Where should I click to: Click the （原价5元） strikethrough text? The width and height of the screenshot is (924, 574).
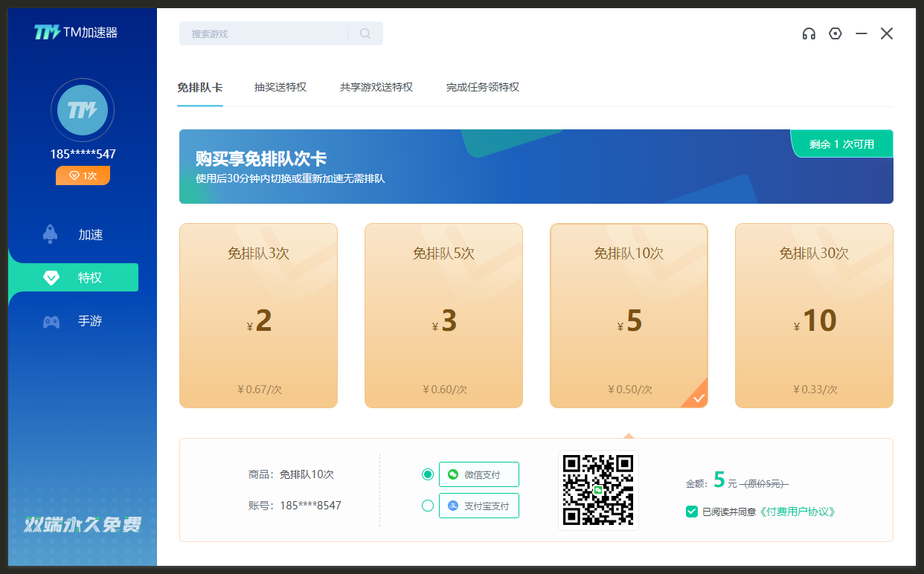(764, 483)
